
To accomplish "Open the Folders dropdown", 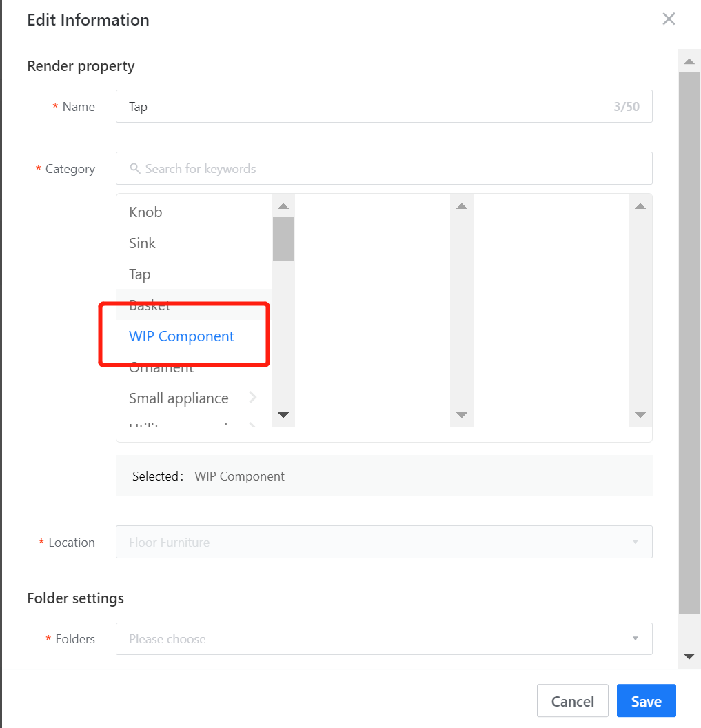I will (x=384, y=639).
